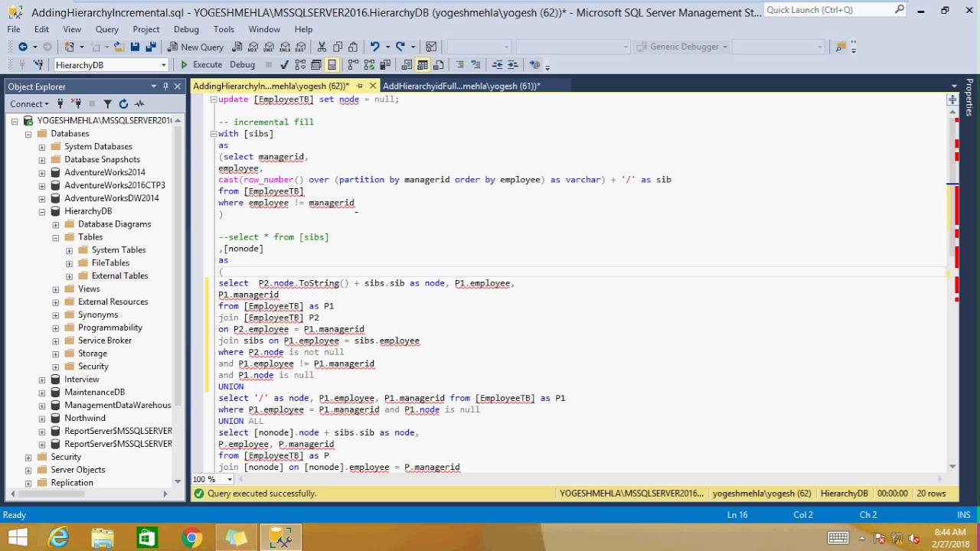
Task: Click Uncomment selected lines icon
Action: pyautogui.click(x=475, y=65)
